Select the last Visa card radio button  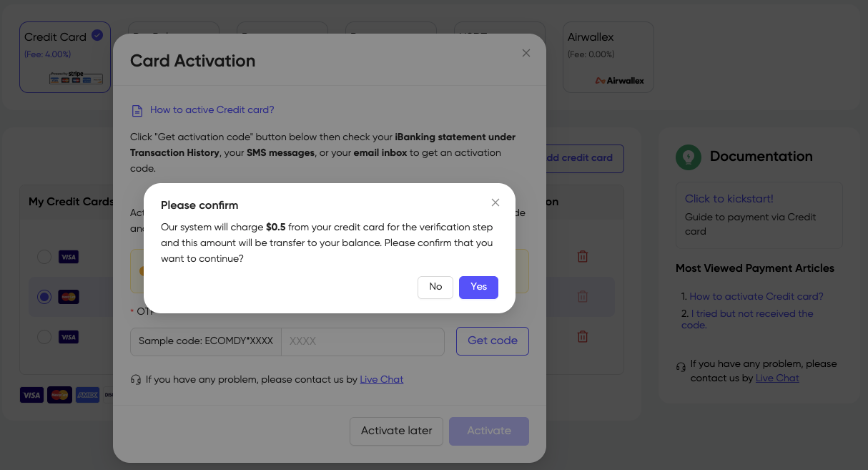click(44, 337)
